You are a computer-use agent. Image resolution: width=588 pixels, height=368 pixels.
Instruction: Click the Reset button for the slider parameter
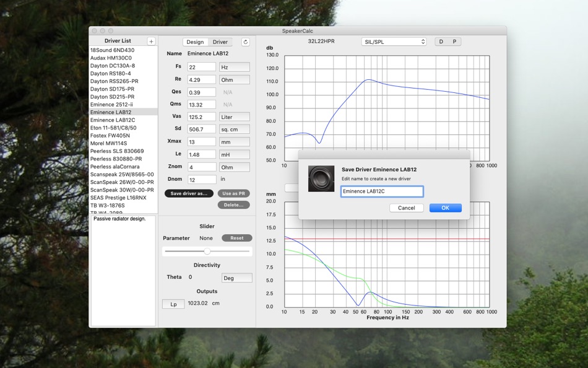pyautogui.click(x=236, y=238)
